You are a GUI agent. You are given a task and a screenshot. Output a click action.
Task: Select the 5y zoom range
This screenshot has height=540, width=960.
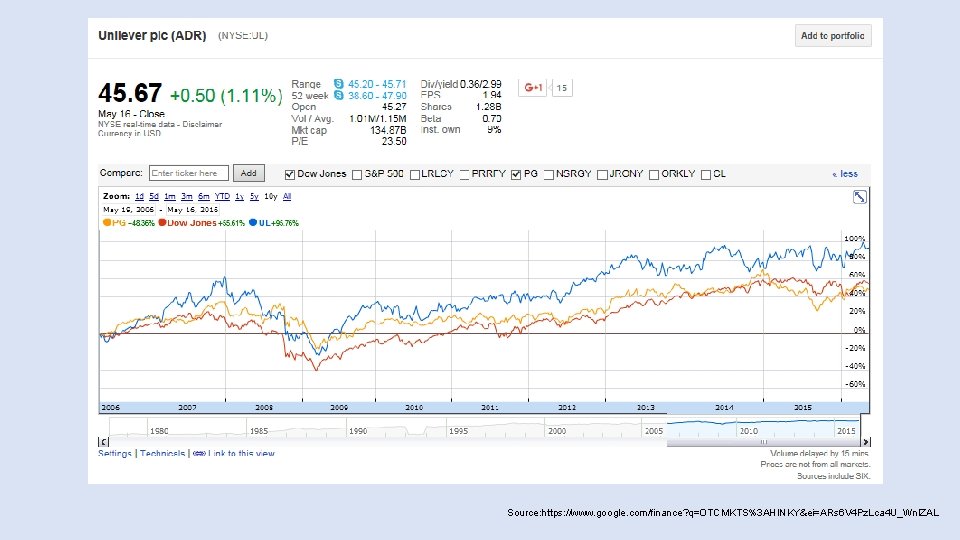[254, 197]
